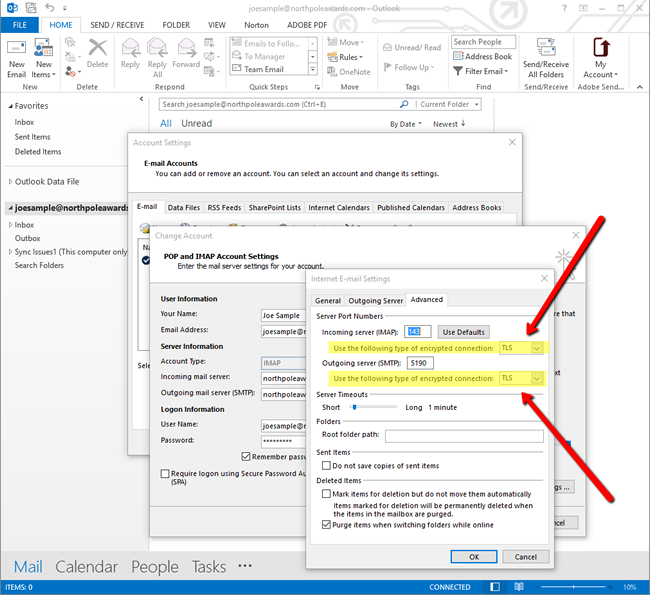
Task: Click the OneNote icon
Action: pyautogui.click(x=332, y=72)
